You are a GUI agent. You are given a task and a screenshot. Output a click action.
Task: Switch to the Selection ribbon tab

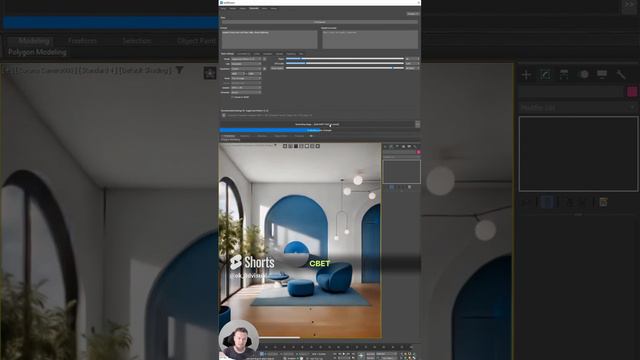click(x=137, y=41)
